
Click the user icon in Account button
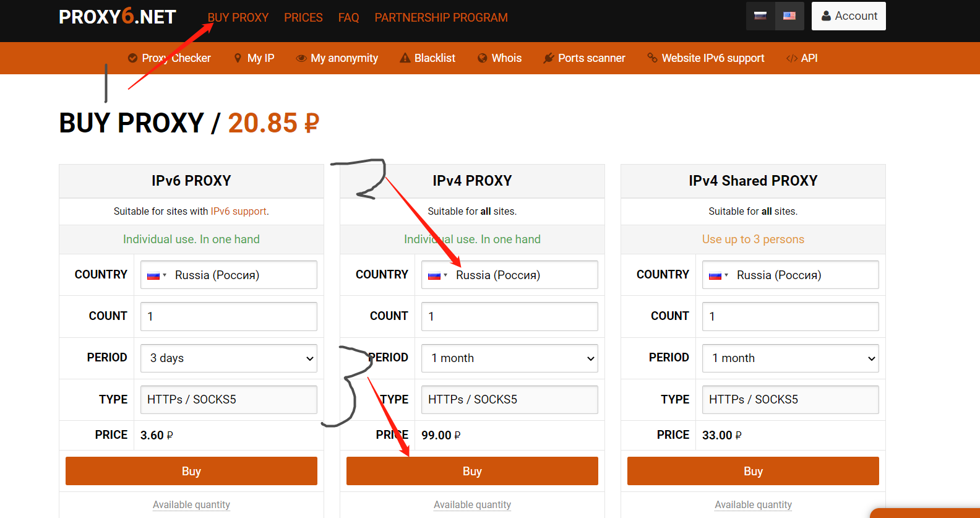[826, 16]
